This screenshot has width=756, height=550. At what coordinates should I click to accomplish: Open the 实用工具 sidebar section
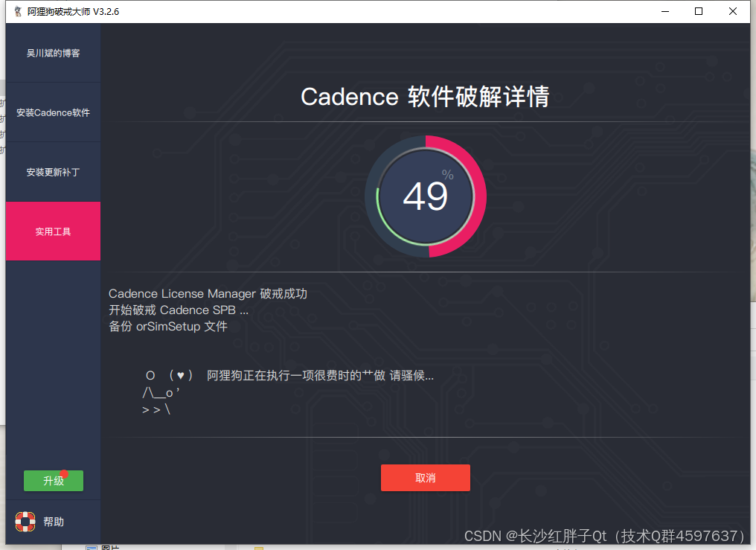[52, 231]
